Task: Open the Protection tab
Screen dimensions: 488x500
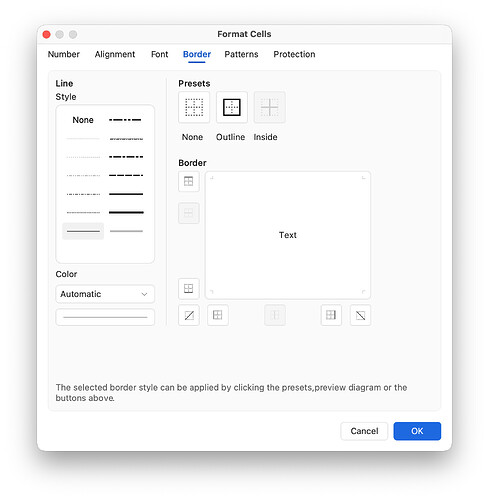Action: (x=294, y=54)
